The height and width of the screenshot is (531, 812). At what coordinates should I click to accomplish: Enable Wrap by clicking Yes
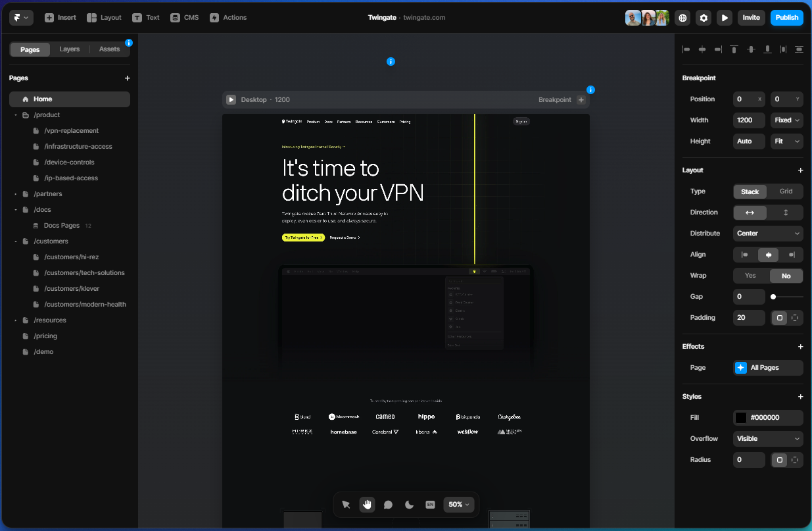(x=750, y=275)
